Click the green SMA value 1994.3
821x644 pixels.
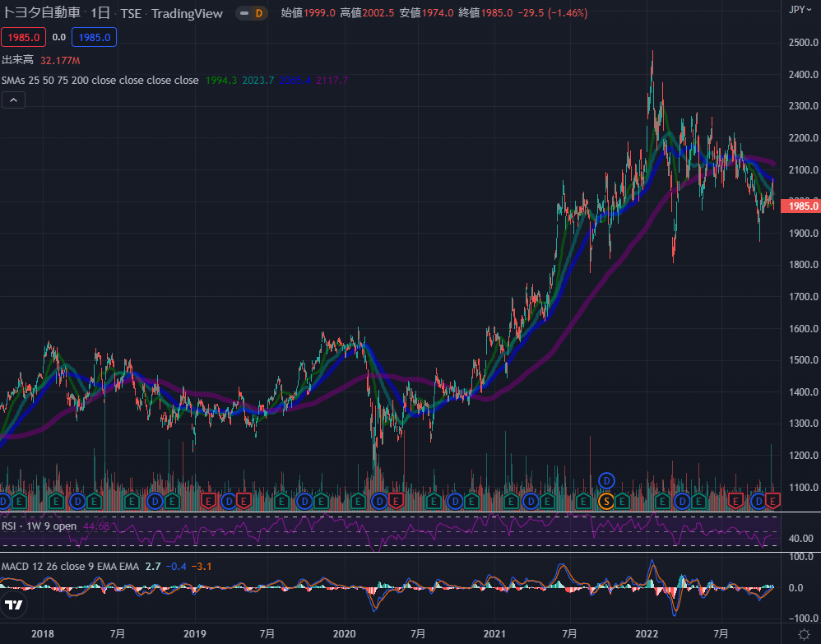[221, 80]
